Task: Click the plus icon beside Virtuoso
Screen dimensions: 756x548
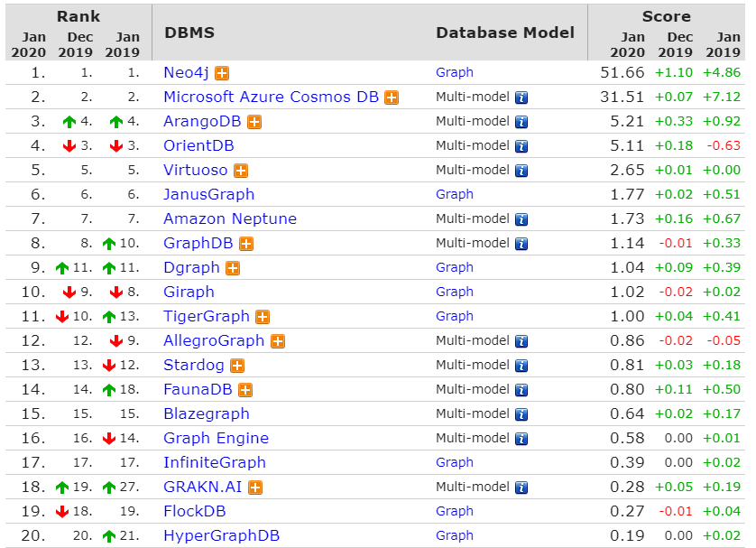Action: click(241, 171)
